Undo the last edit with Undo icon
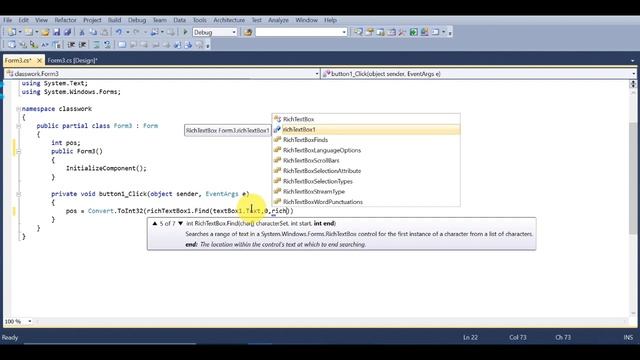 [x=119, y=32]
